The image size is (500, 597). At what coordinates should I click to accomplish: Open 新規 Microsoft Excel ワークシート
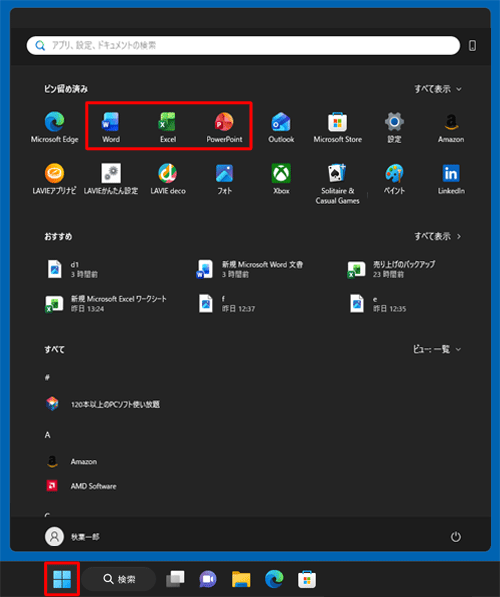[106, 303]
